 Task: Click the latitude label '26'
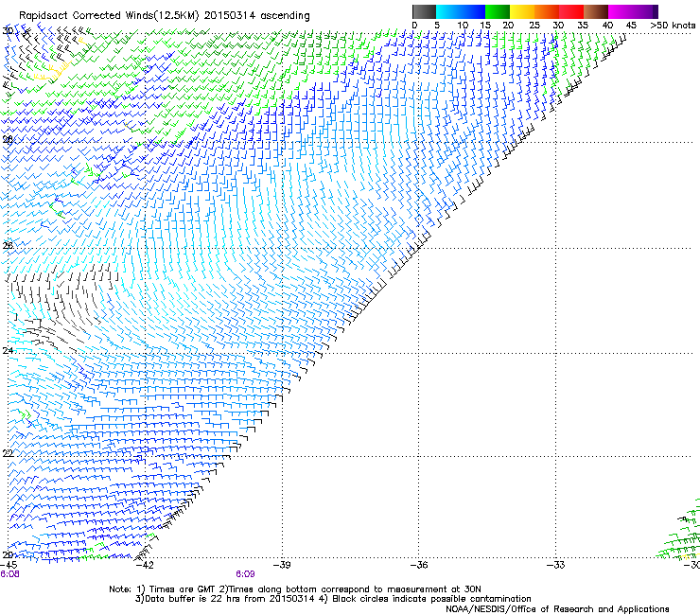[8, 246]
